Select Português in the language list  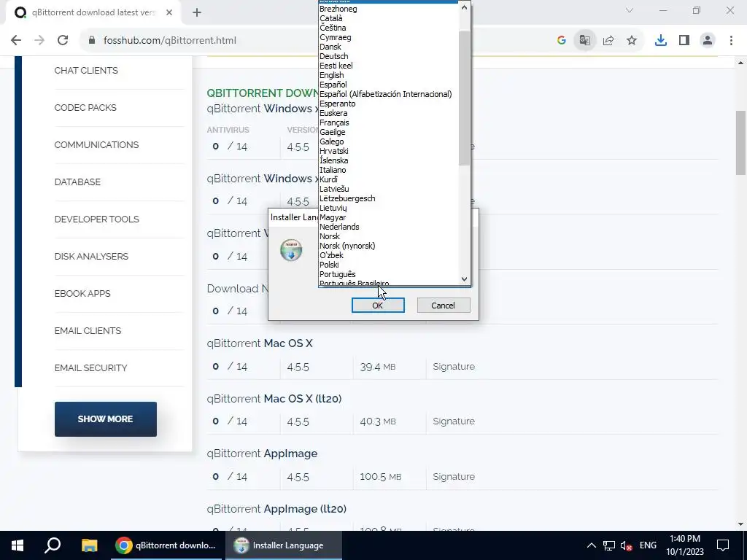[x=338, y=274]
